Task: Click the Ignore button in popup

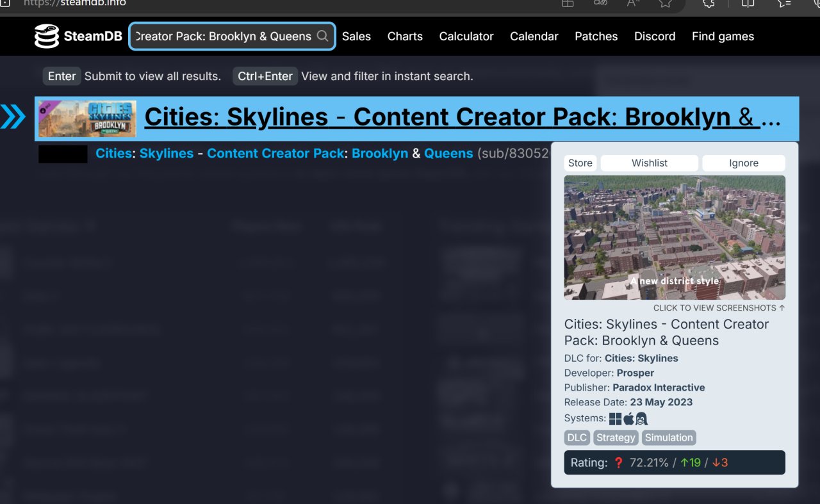Action: tap(744, 163)
